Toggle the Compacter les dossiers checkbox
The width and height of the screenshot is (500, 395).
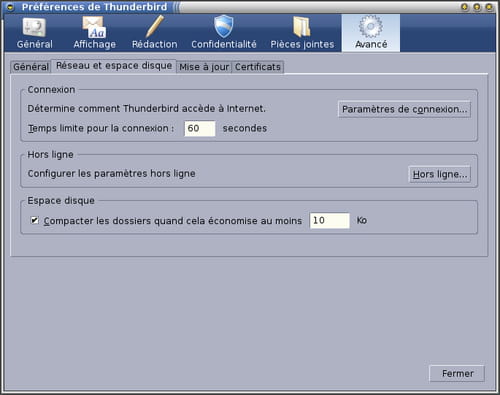[x=35, y=220]
